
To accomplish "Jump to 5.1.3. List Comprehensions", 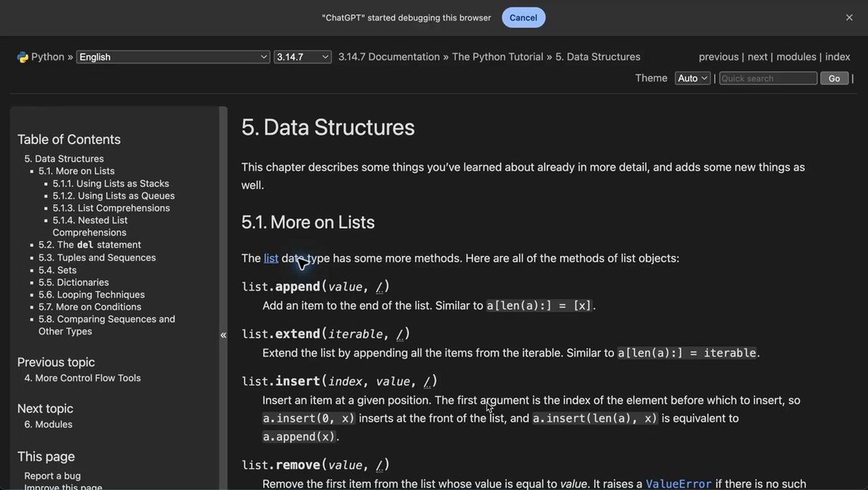I will [111, 208].
